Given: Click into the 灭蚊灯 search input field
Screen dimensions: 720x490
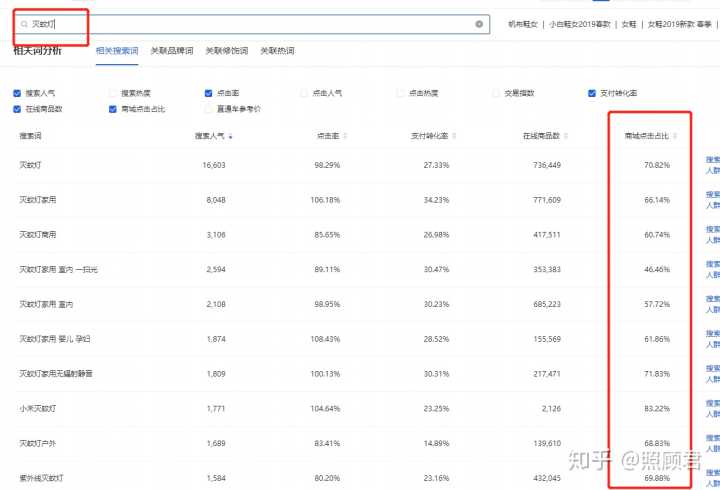Looking at the screenshot, I should [250, 23].
